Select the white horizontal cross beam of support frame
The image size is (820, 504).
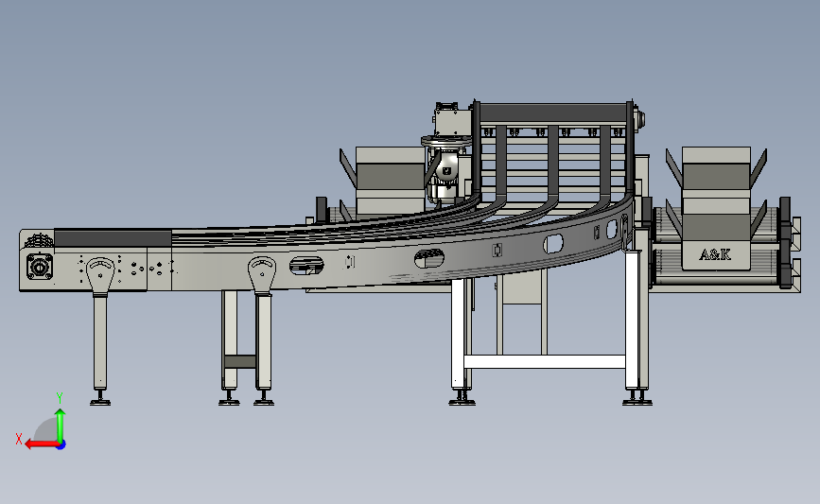[x=545, y=361]
